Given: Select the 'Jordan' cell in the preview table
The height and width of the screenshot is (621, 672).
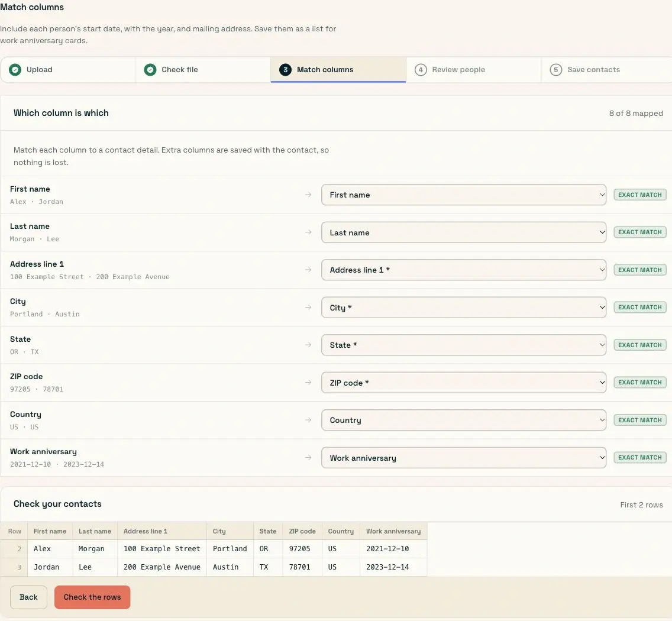Looking at the screenshot, I should [50, 567].
